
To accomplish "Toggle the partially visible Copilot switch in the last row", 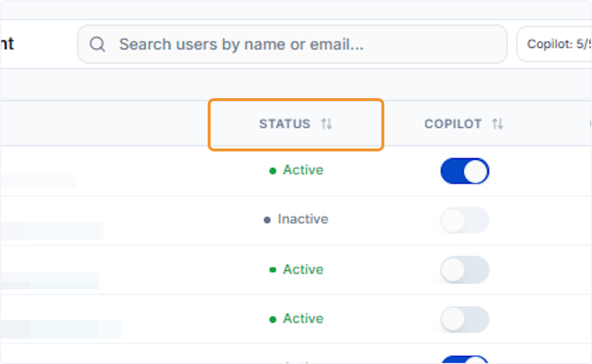I will click(465, 360).
